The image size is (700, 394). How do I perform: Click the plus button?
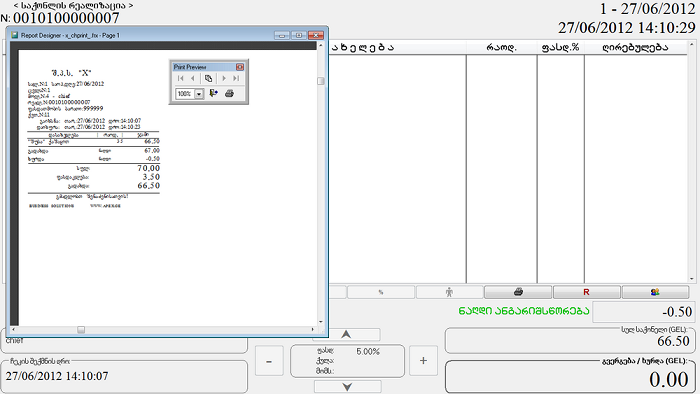(x=423, y=361)
